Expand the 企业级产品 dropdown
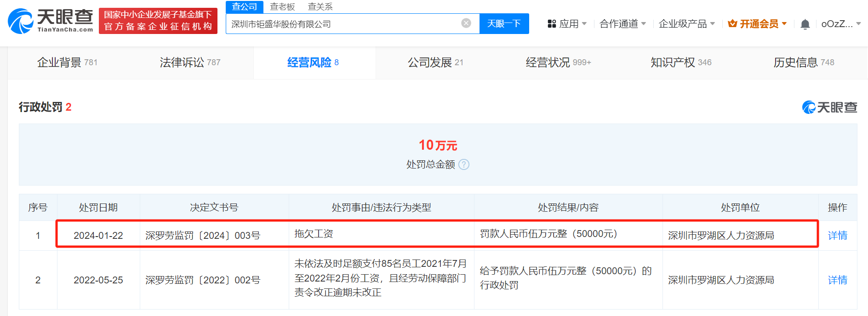This screenshot has width=868, height=316. [x=687, y=24]
